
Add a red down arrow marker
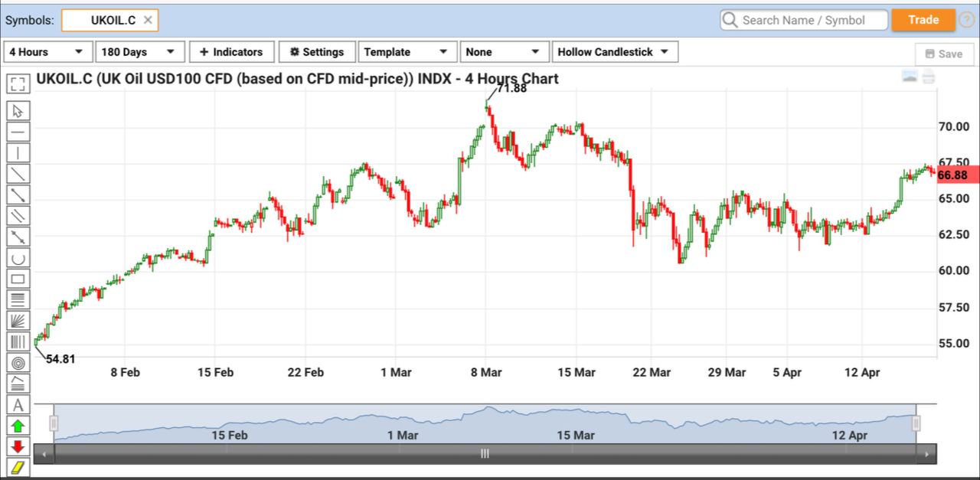(x=18, y=446)
